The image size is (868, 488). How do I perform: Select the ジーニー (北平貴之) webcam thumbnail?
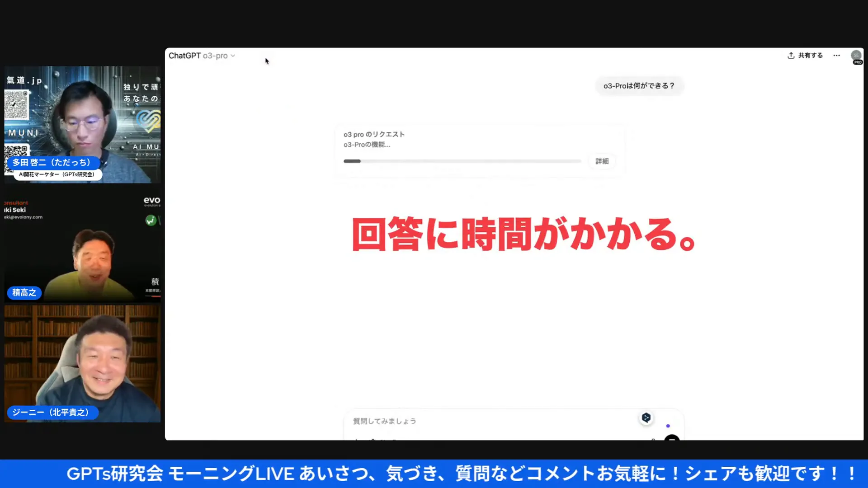pyautogui.click(x=82, y=364)
